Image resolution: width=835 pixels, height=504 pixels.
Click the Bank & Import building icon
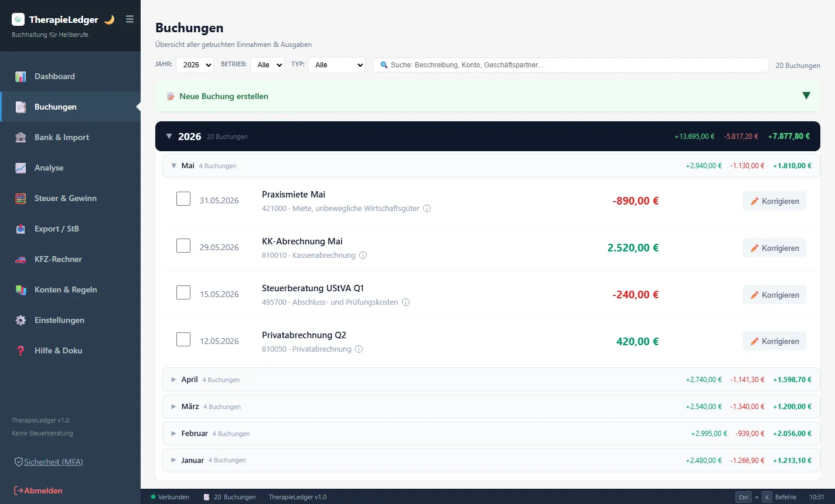click(21, 137)
